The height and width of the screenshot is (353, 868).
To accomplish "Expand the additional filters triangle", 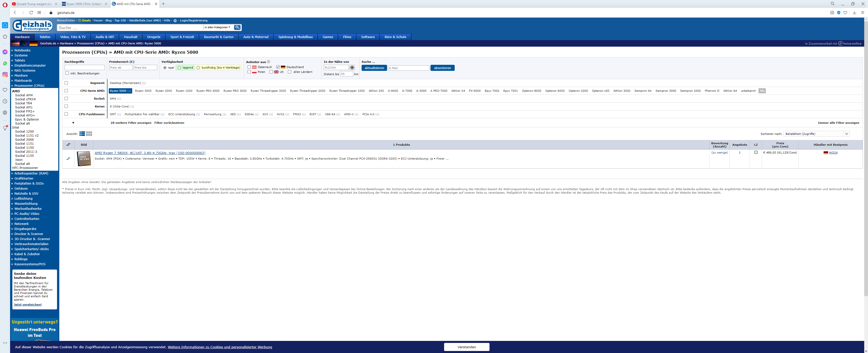I will point(73,123).
